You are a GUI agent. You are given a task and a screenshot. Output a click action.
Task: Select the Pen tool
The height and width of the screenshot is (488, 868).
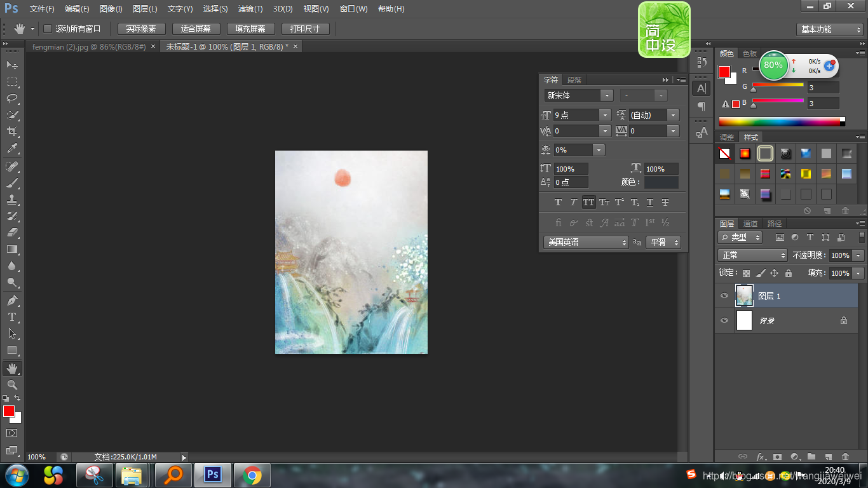12,300
